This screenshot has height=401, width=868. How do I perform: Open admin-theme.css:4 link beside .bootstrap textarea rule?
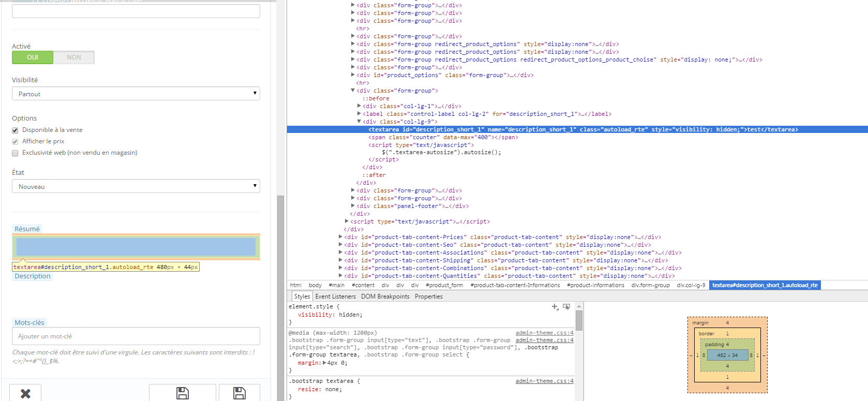point(545,381)
